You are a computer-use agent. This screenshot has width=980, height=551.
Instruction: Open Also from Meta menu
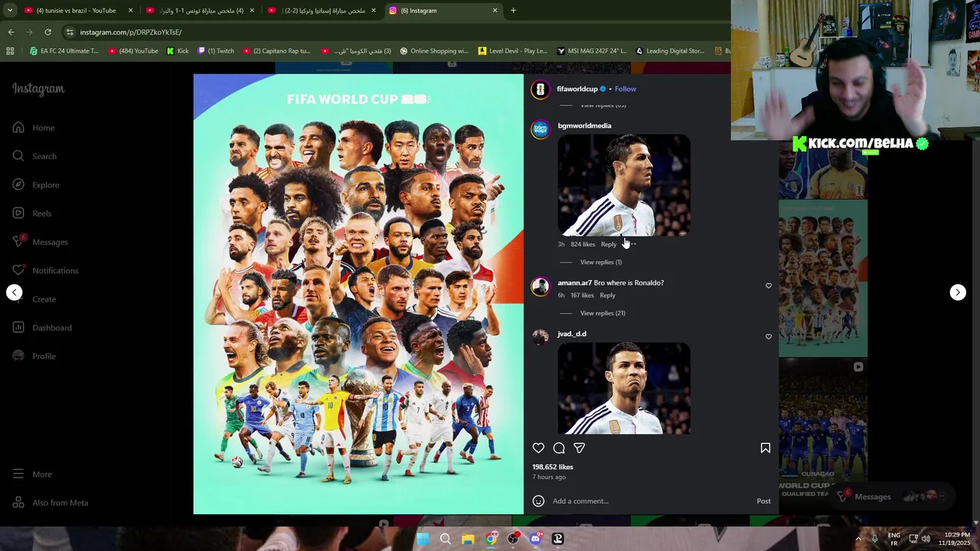51,503
